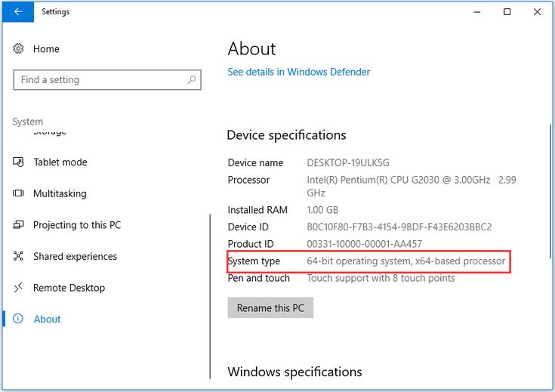This screenshot has height=392, width=555.
Task: Click the back arrow in title bar
Action: (x=18, y=11)
